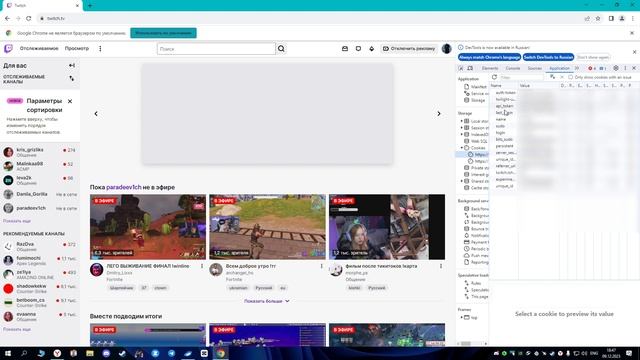Select Manifest in Application panel
Viewport: 640px width, 360px height.
click(475, 87)
